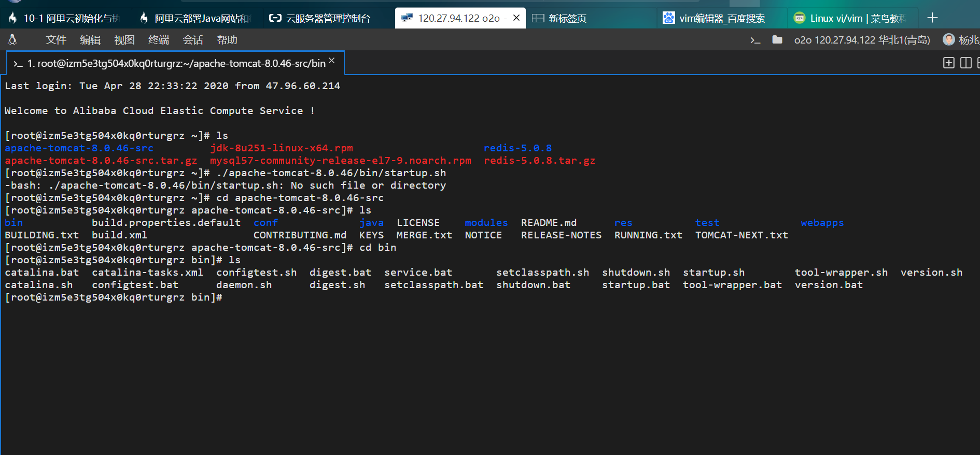The width and height of the screenshot is (980, 455).
Task: Click the blue modules directory name
Action: click(x=486, y=222)
